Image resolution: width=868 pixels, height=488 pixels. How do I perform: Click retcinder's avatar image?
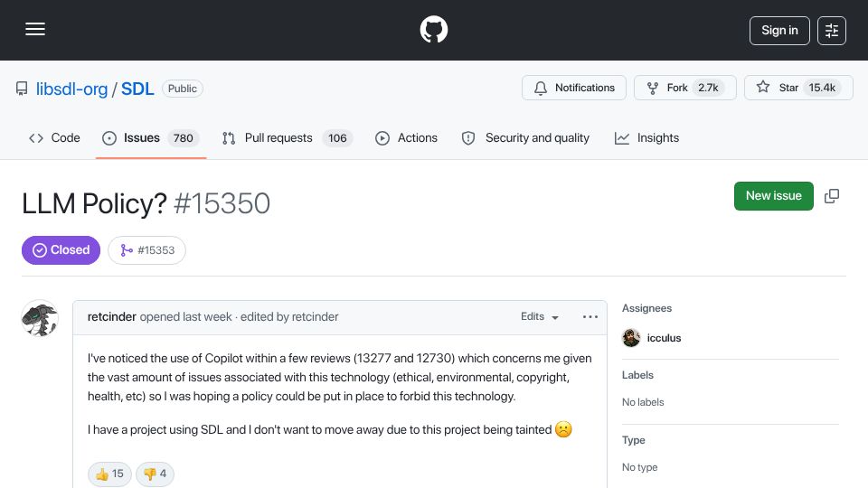pyautogui.click(x=39, y=318)
